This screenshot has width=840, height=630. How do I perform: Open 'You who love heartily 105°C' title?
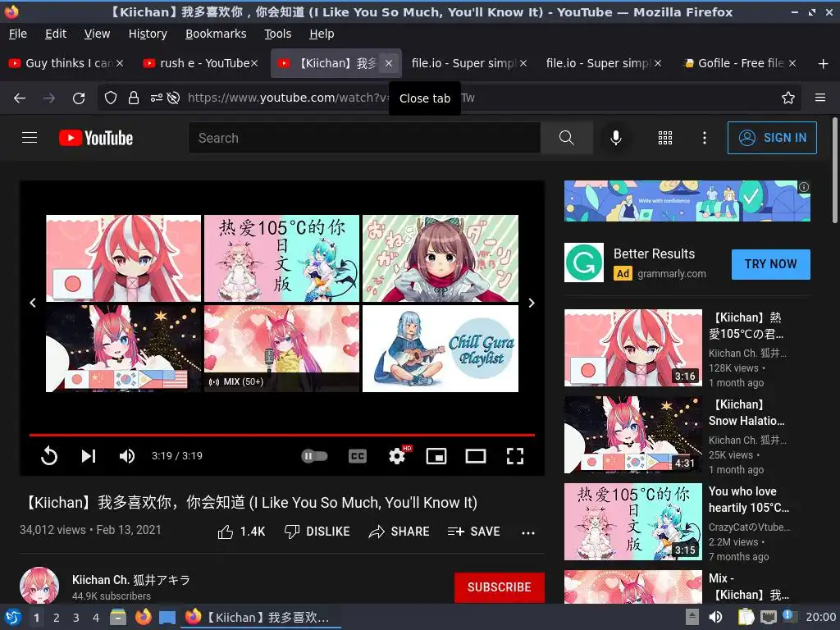749,500
